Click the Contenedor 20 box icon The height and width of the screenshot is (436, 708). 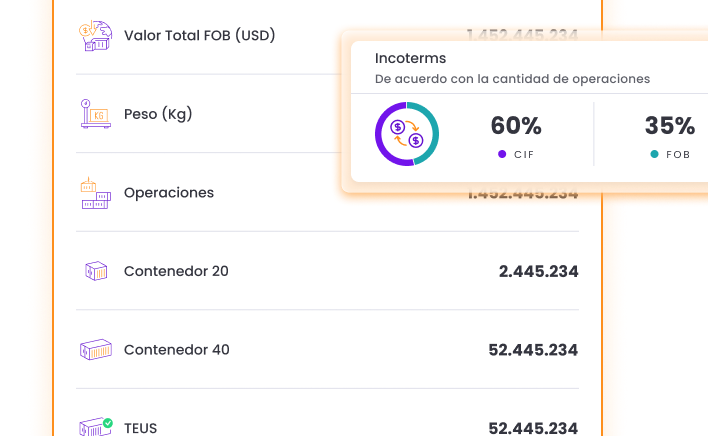click(96, 271)
